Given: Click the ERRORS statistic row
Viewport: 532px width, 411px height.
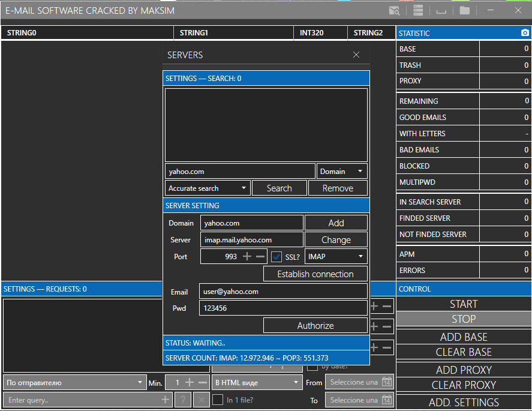Looking at the screenshot, I should tap(464, 271).
